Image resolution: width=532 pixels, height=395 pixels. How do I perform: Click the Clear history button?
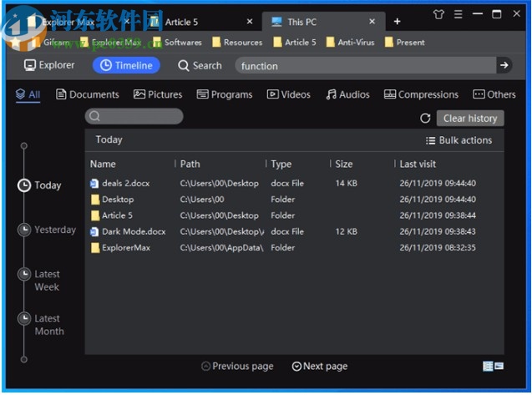pos(469,119)
